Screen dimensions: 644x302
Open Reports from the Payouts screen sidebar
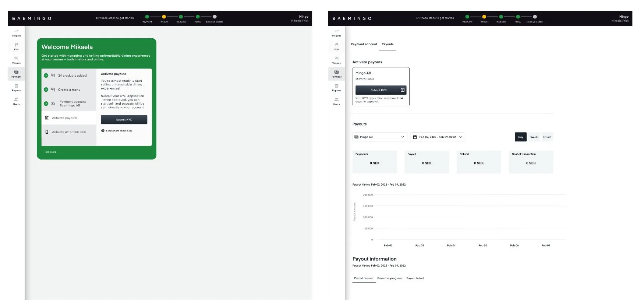336,87
